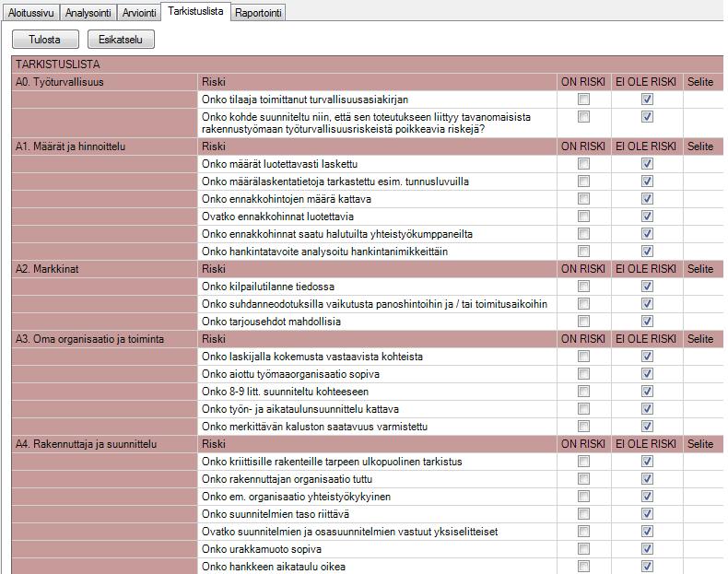Uncheck EI OLE RISKI for turvallisuusasiakirjan row
The height and width of the screenshot is (574, 728).
(647, 100)
